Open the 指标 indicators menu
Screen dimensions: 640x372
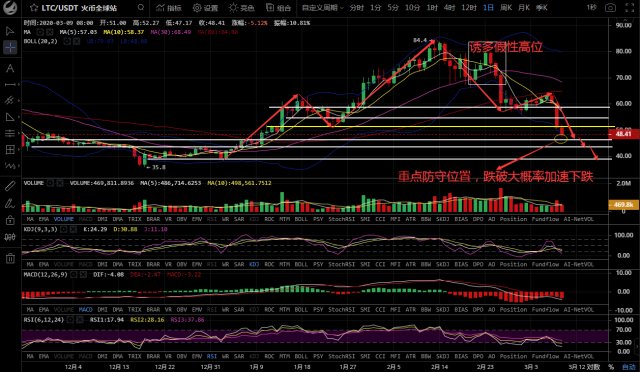click(x=169, y=8)
